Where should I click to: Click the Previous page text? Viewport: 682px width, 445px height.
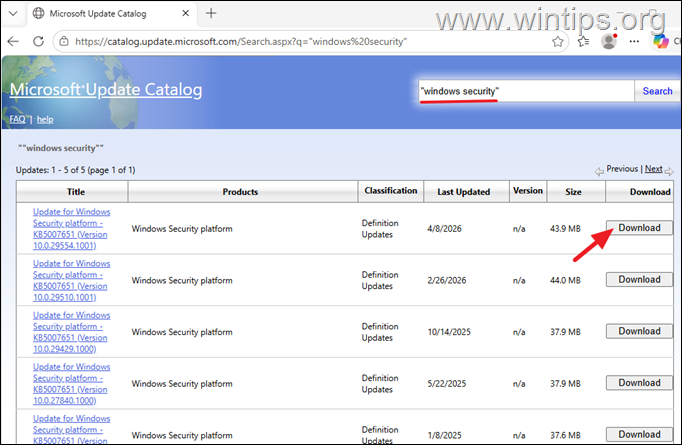622,169
